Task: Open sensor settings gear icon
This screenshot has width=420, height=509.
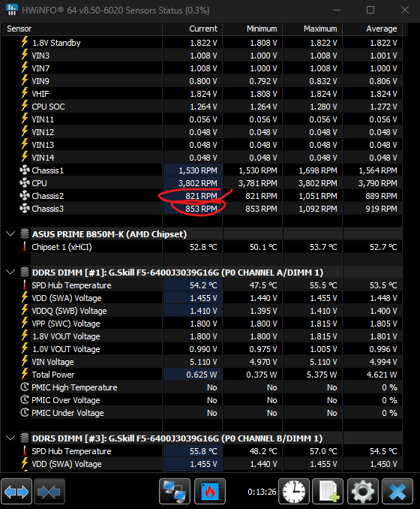Action: coord(363,492)
